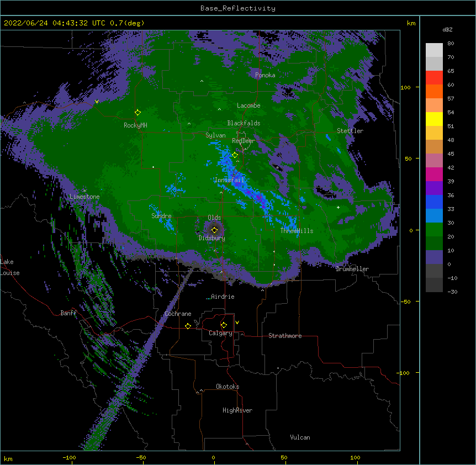Click the Limestone label
The height and width of the screenshot is (465, 476).
(84, 197)
